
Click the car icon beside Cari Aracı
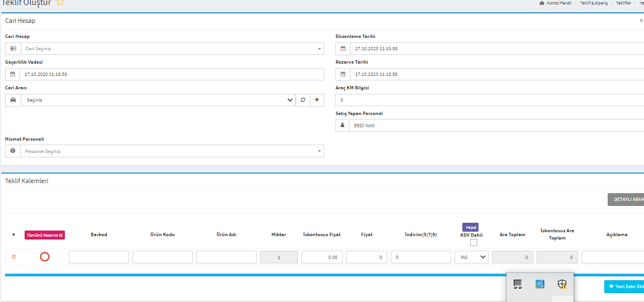pyautogui.click(x=13, y=100)
